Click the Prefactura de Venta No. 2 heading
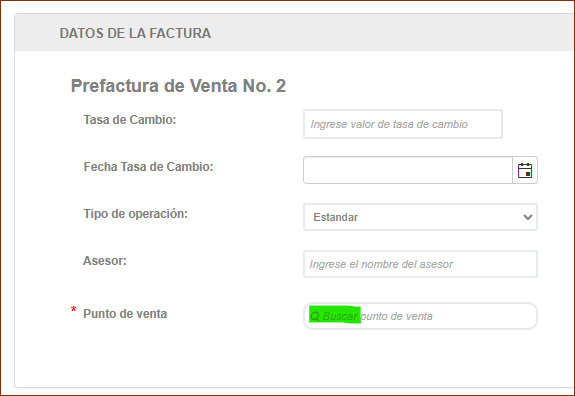Image resolution: width=575 pixels, height=396 pixels. [178, 86]
